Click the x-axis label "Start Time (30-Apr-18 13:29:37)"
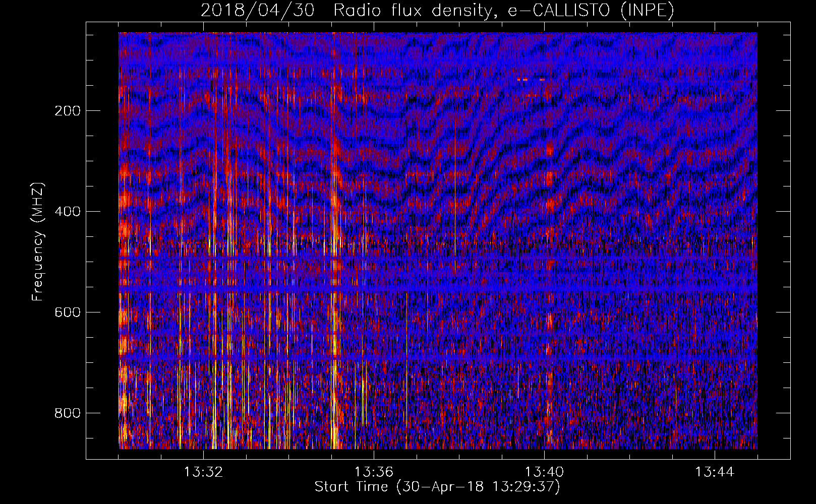This screenshot has height=504, width=816. [x=437, y=487]
